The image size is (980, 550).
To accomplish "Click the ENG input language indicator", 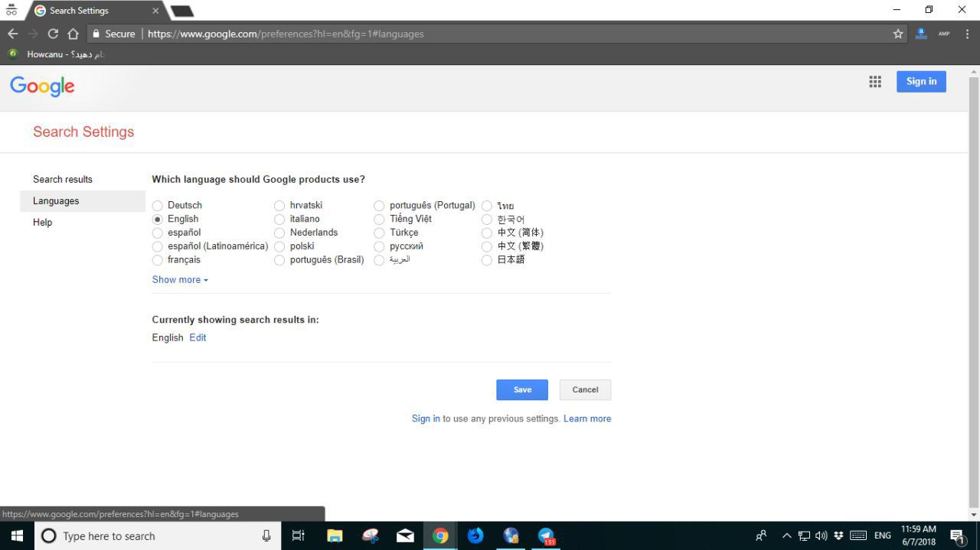I will tap(883, 535).
